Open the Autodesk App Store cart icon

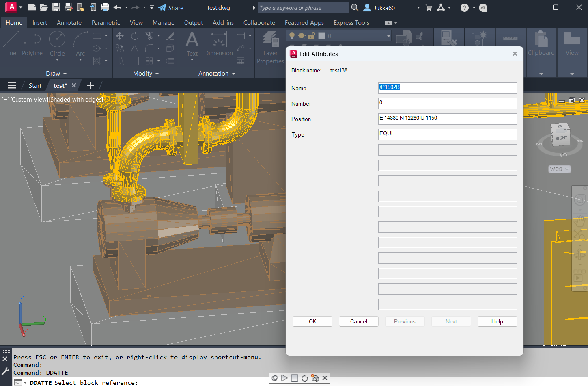[429, 8]
